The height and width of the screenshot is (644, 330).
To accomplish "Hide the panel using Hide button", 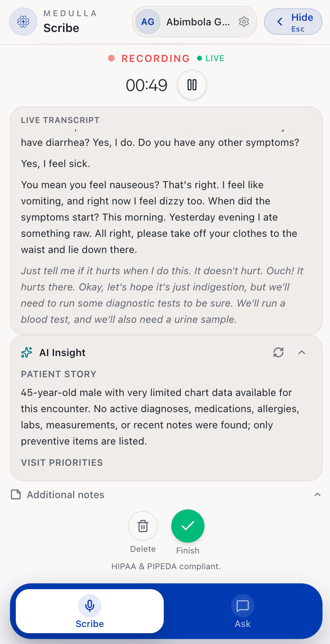I will click(x=293, y=22).
